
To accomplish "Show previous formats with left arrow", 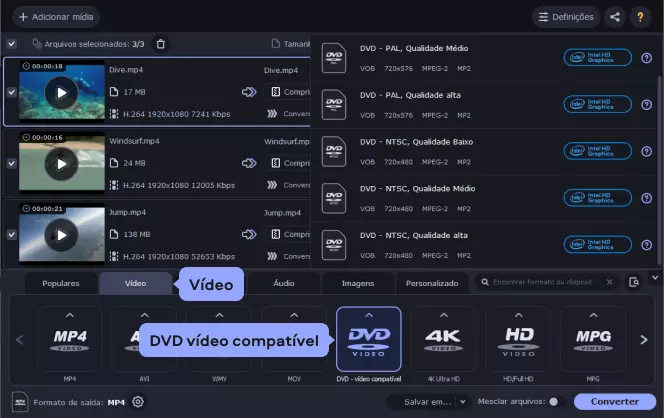I will point(19,340).
